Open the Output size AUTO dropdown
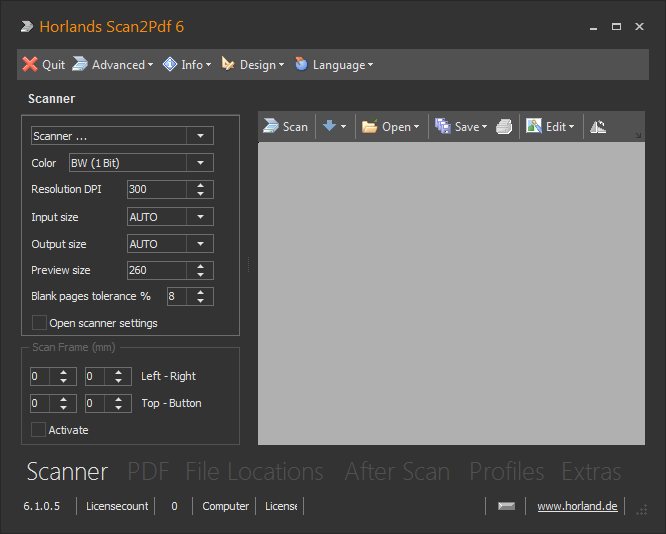This screenshot has height=534, width=666. point(170,244)
